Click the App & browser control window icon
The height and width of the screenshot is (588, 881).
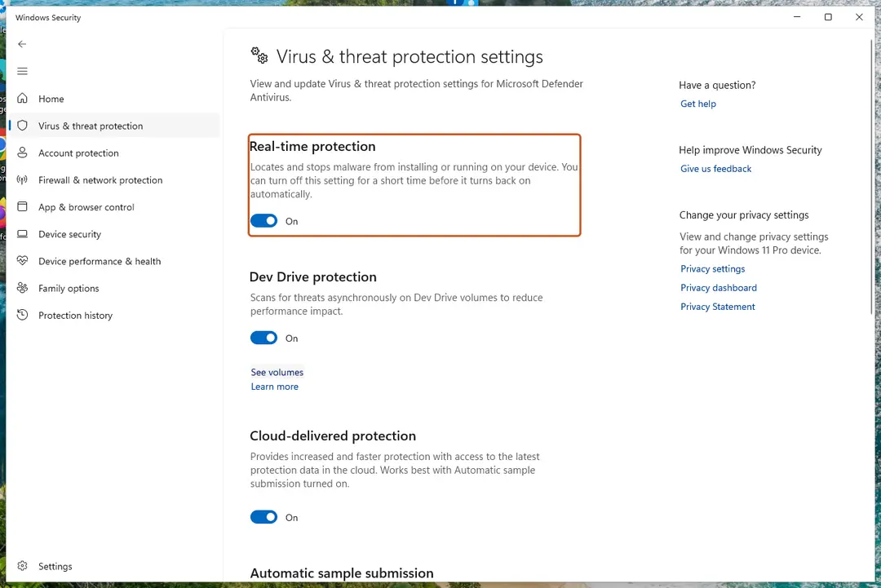pyautogui.click(x=23, y=206)
